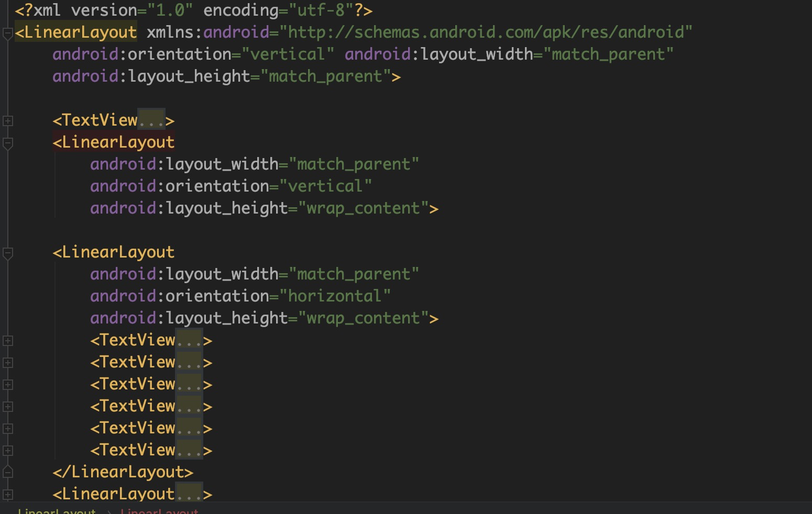Screen dimensions: 812x514
Task: Collapse the vertical-orientation nested LinearLayout gutter marker
Action: point(8,143)
